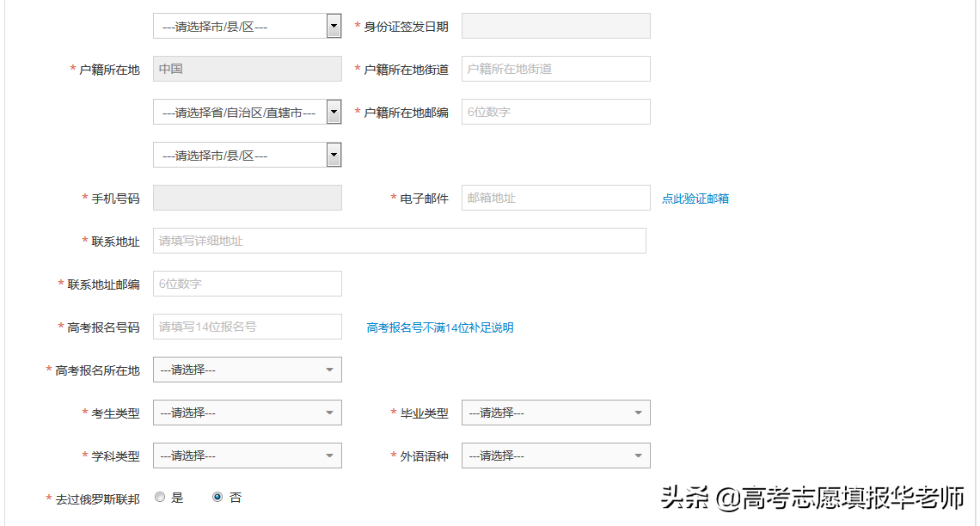This screenshot has width=980, height=526.
Task: Open the 省/自治区/直辖市 dropdown
Action: (247, 111)
